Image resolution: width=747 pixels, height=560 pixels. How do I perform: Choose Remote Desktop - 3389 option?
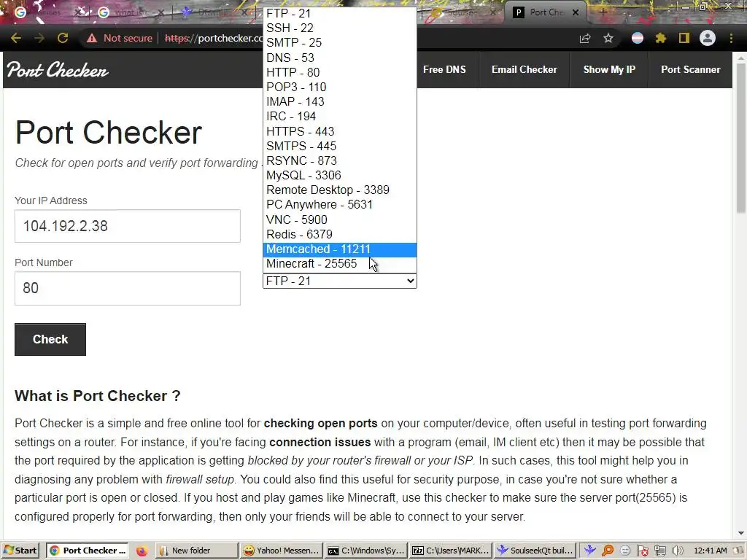coord(340,190)
